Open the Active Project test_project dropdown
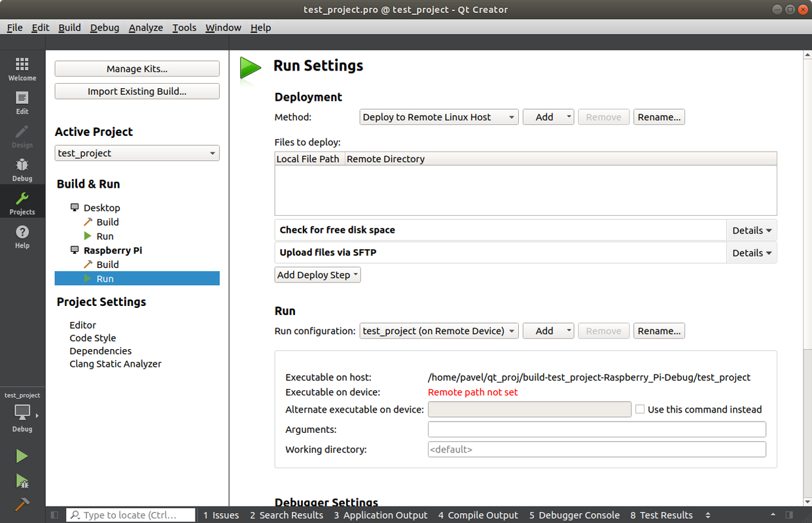Image resolution: width=812 pixels, height=523 pixels. coord(137,153)
